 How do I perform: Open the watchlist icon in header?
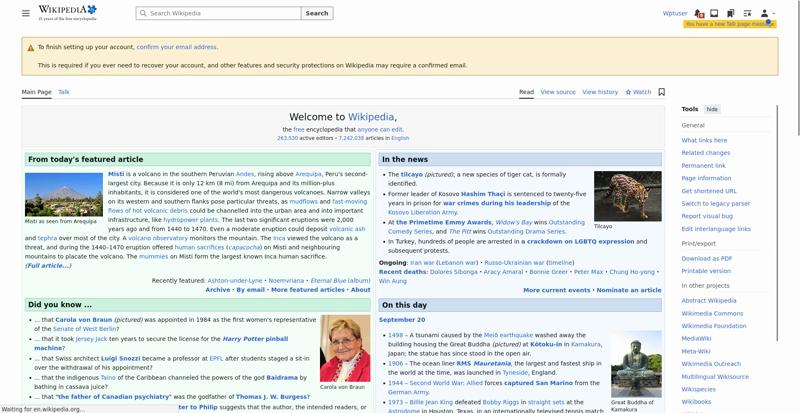coord(747,13)
